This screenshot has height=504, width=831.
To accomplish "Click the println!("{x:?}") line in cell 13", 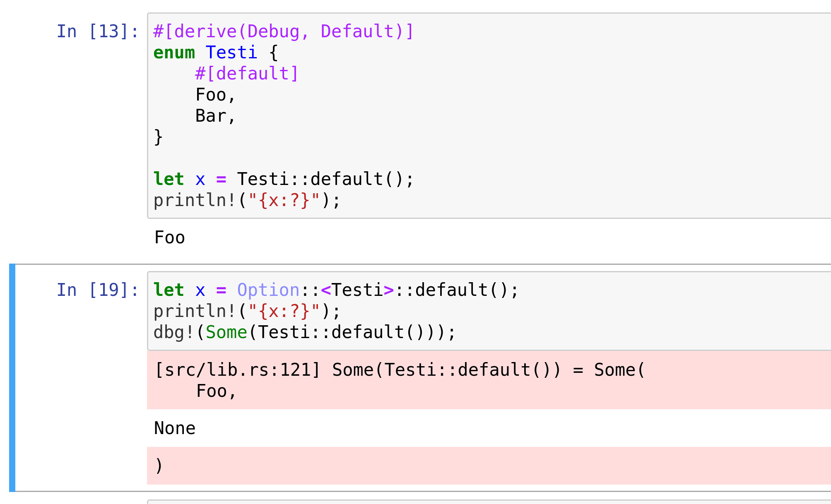I will click(x=246, y=199).
